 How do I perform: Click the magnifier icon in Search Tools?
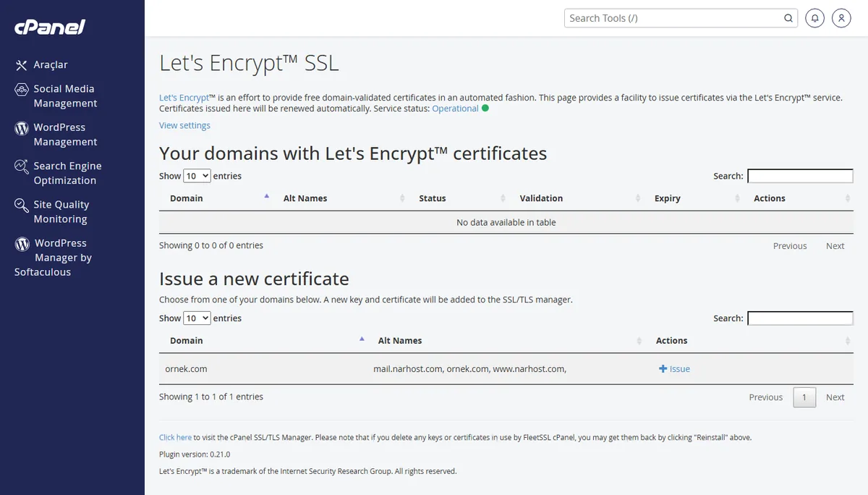pyautogui.click(x=788, y=19)
